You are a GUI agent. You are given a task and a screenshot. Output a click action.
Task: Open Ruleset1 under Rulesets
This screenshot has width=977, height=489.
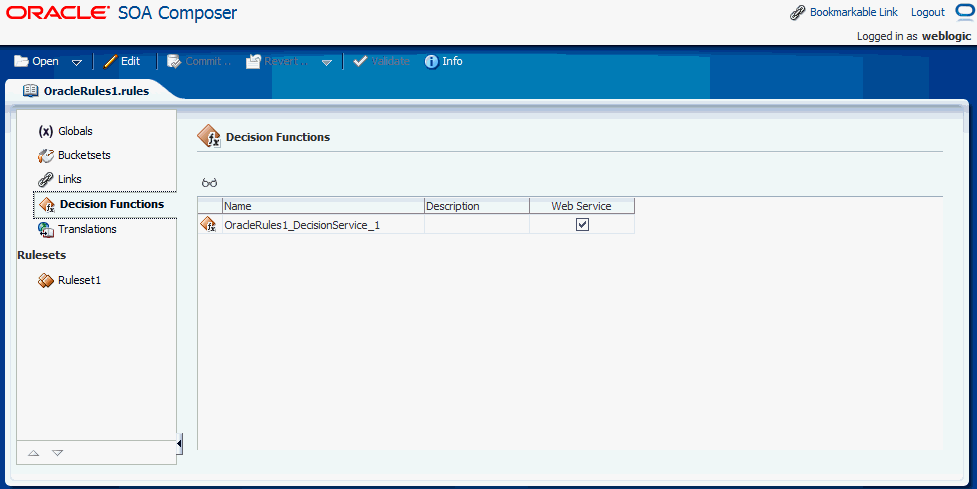79,280
